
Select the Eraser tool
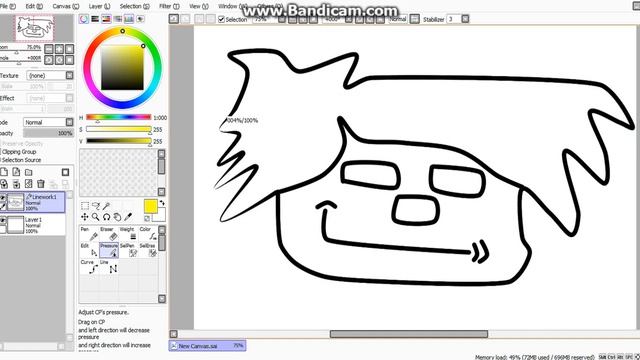pyautogui.click(x=109, y=233)
